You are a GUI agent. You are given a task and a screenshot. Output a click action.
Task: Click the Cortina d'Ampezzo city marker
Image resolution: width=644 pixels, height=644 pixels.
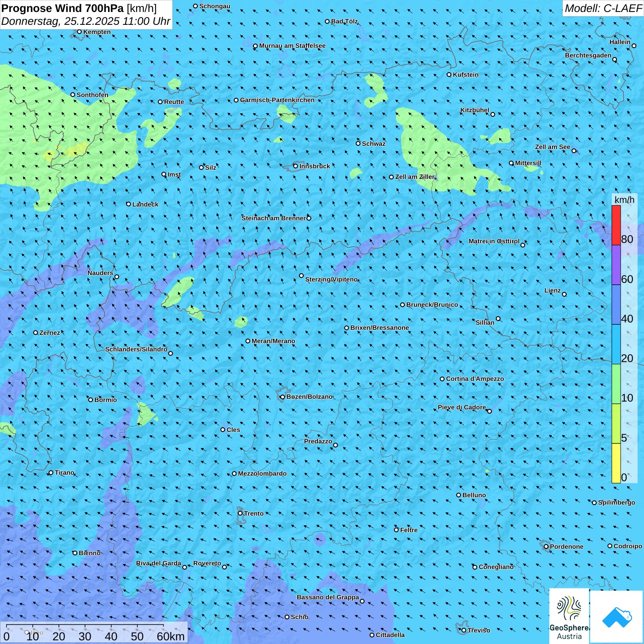click(x=443, y=379)
